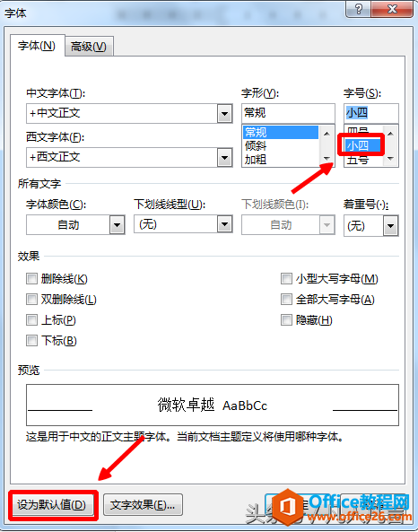Click the help question mark icon
This screenshot has width=418, height=532.
358,9
